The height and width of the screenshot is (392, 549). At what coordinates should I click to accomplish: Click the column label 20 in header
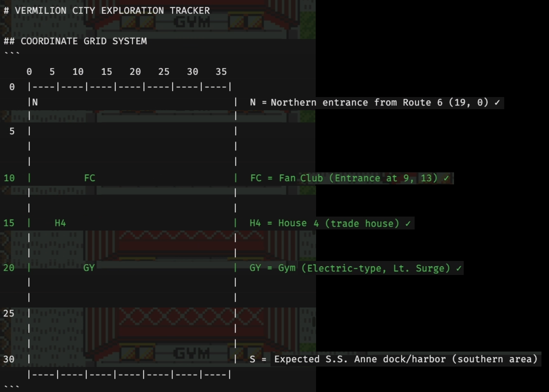click(135, 72)
